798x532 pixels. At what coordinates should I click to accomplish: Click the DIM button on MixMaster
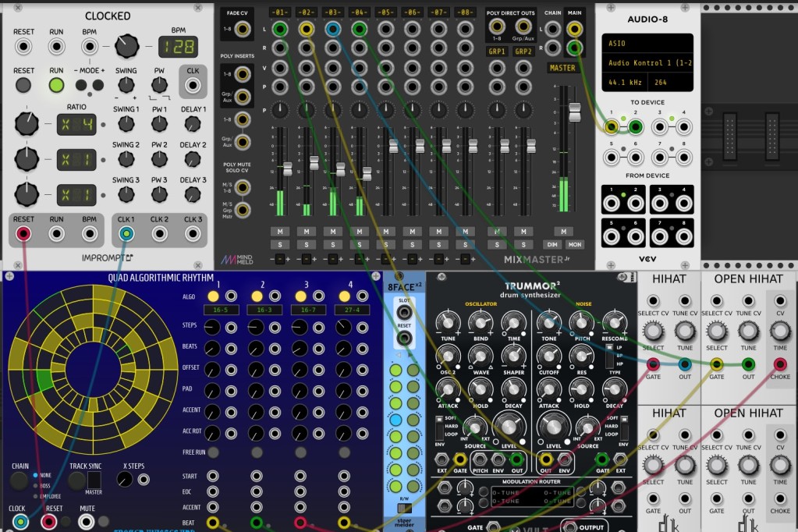tap(552, 245)
